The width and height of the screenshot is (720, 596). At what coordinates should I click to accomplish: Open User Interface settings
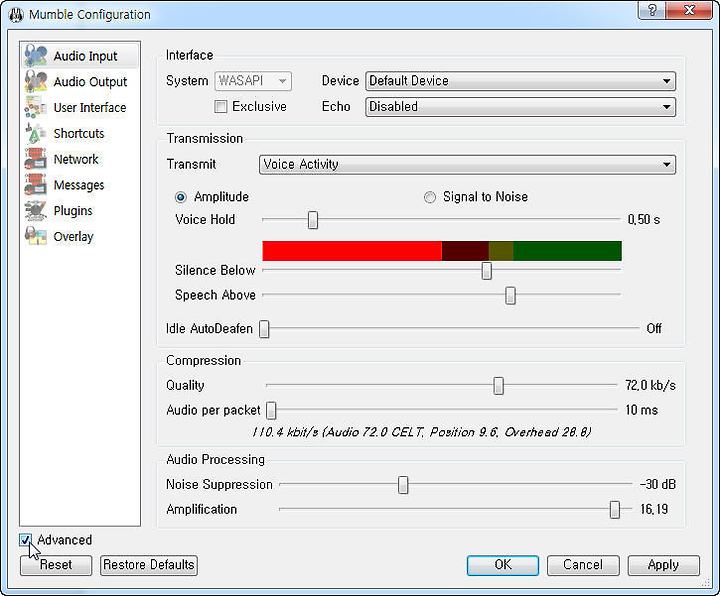(x=80, y=107)
